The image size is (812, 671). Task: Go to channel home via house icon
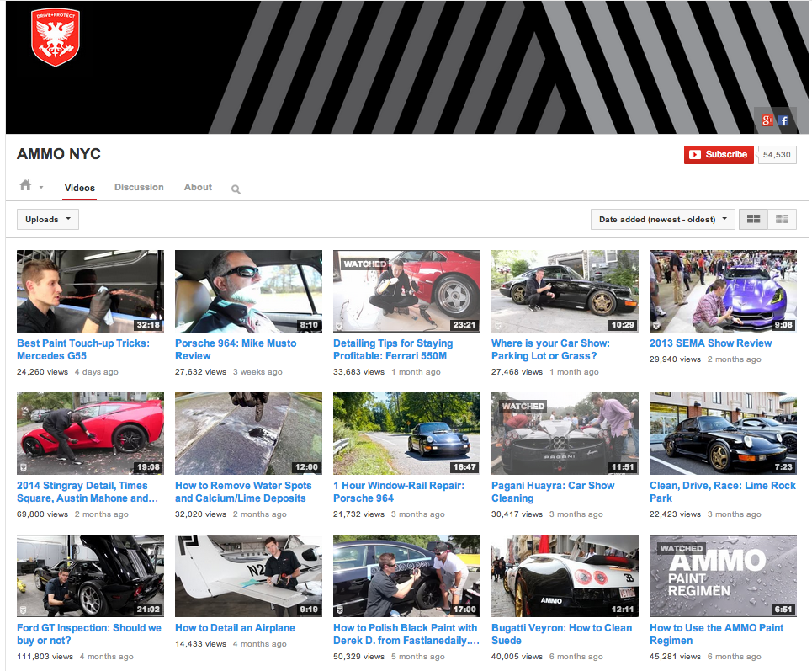[25, 185]
